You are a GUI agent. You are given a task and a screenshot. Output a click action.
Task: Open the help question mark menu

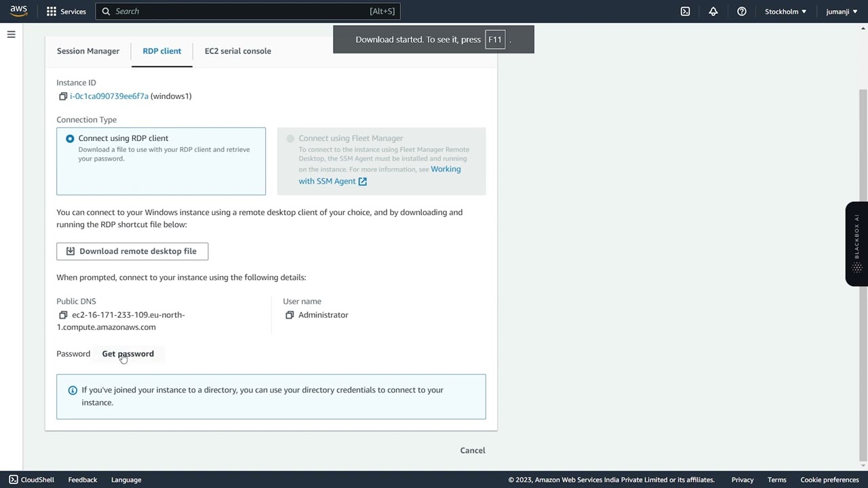[x=742, y=12]
